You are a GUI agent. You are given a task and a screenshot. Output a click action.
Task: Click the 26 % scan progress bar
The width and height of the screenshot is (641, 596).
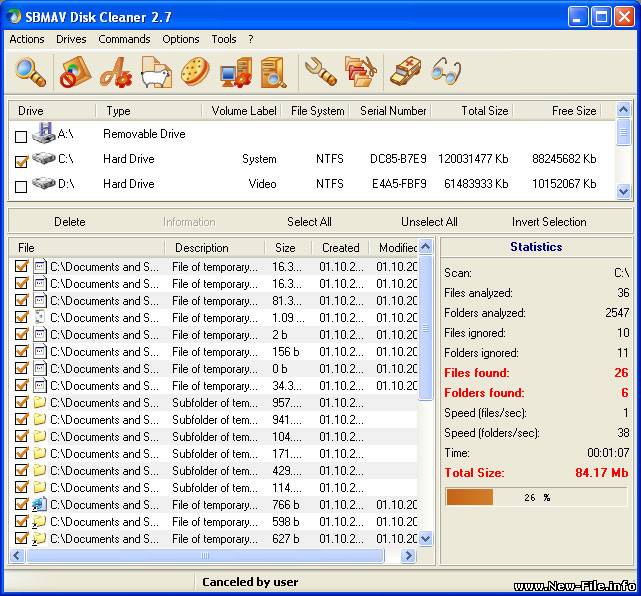coord(536,497)
